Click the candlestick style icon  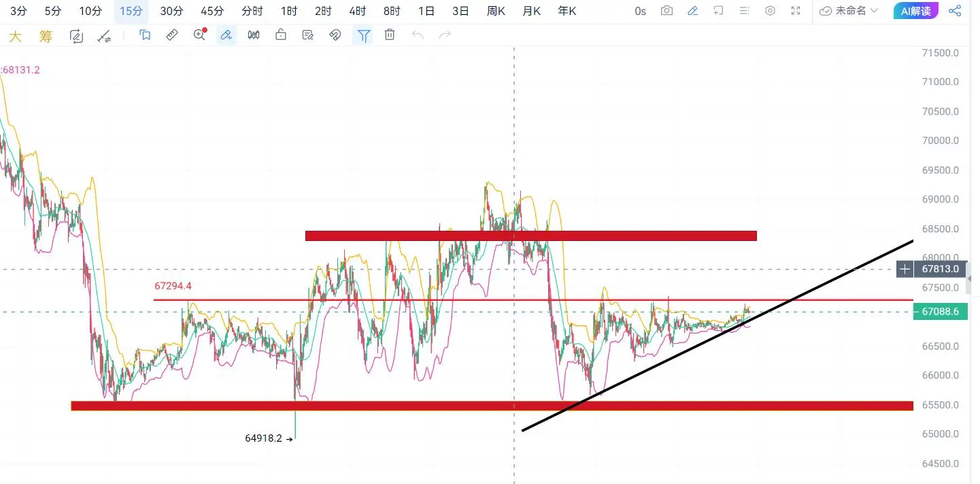(254, 35)
